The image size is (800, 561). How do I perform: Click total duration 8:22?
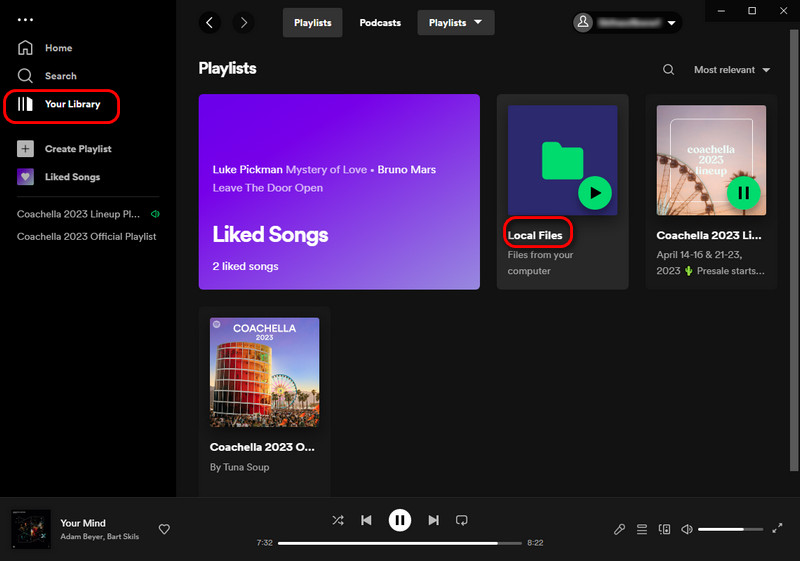[x=535, y=543]
